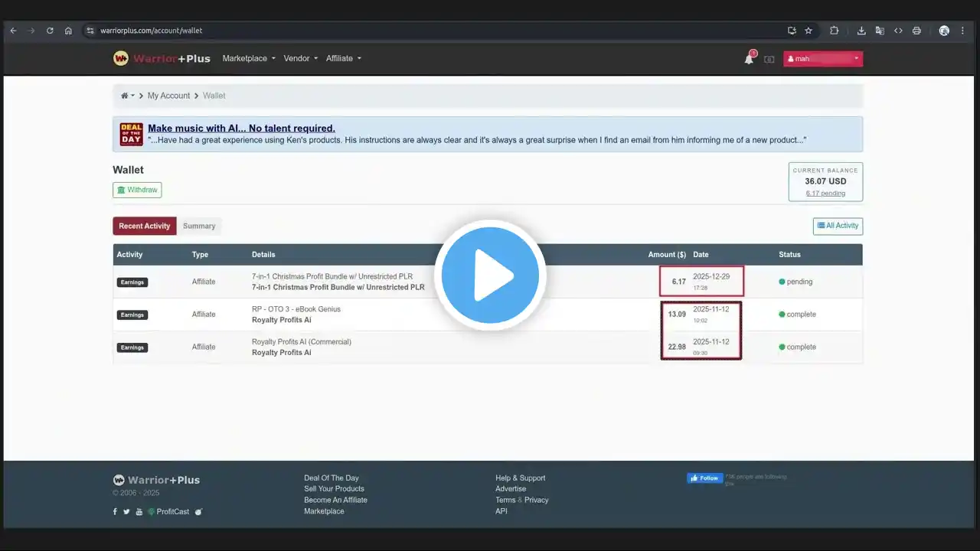Open the Affiliate dropdown menu
This screenshot has height=551, width=980.
(343, 58)
